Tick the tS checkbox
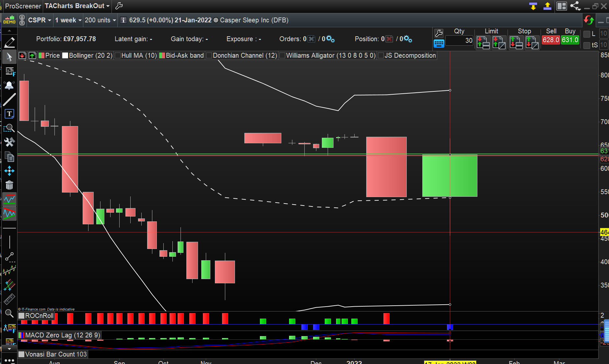The image size is (609, 364). (587, 45)
